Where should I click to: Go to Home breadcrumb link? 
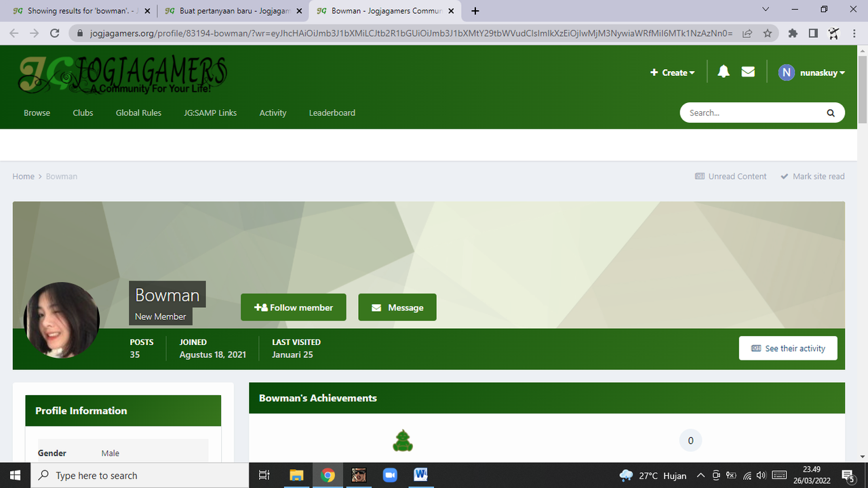pos(23,176)
